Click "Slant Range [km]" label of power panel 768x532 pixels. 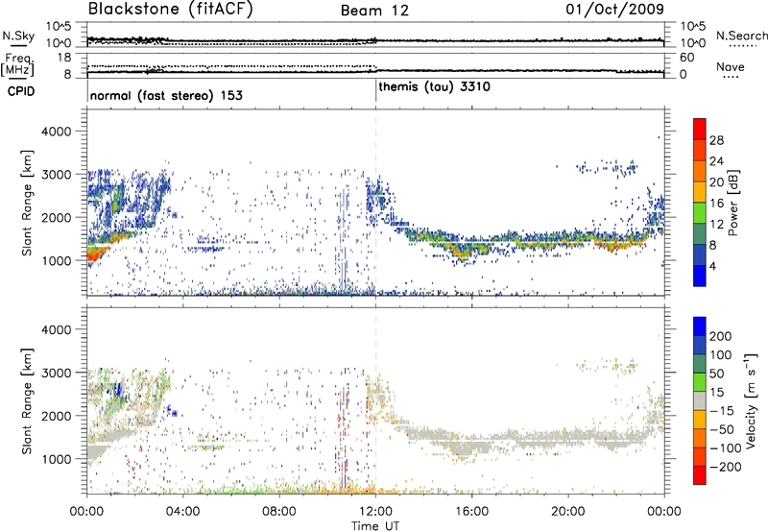tap(27, 203)
